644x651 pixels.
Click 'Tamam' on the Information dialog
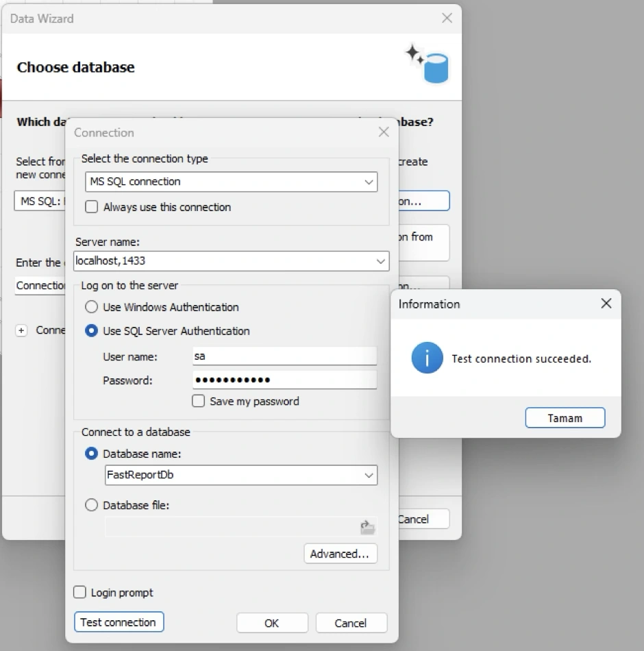click(565, 417)
